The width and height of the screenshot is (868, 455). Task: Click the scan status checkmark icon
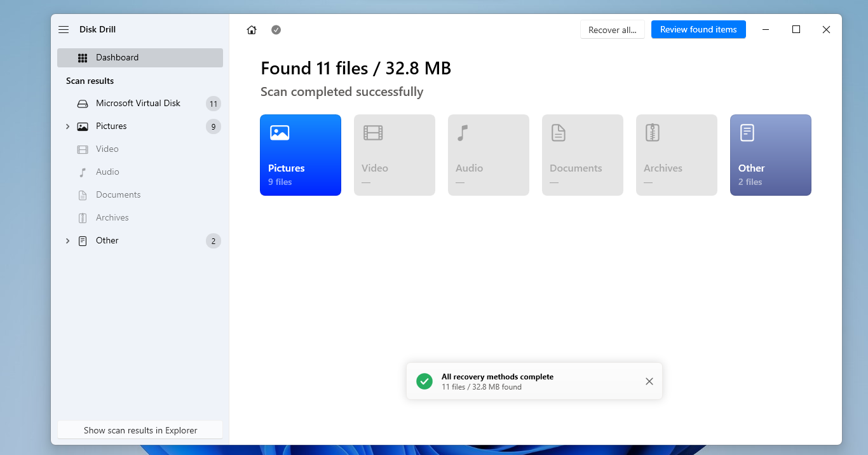click(x=276, y=30)
